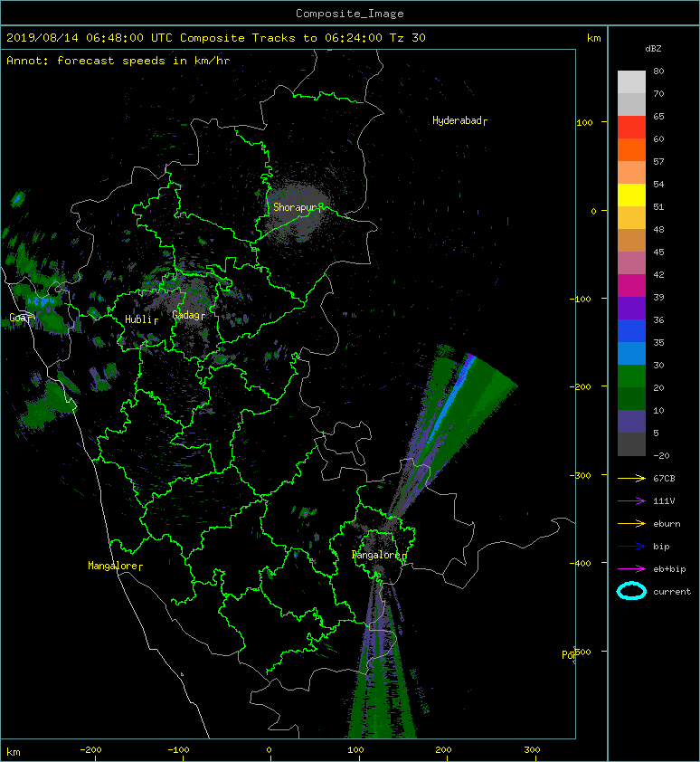700x762 pixels.
Task: Click the bright yellow 51–54 dBZ swatch
Action: [631, 195]
